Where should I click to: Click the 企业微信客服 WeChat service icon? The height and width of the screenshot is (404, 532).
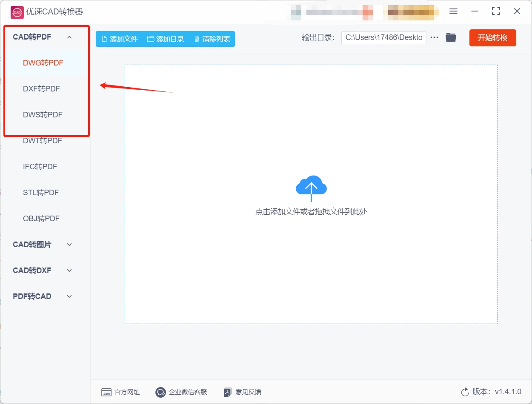[x=160, y=392]
